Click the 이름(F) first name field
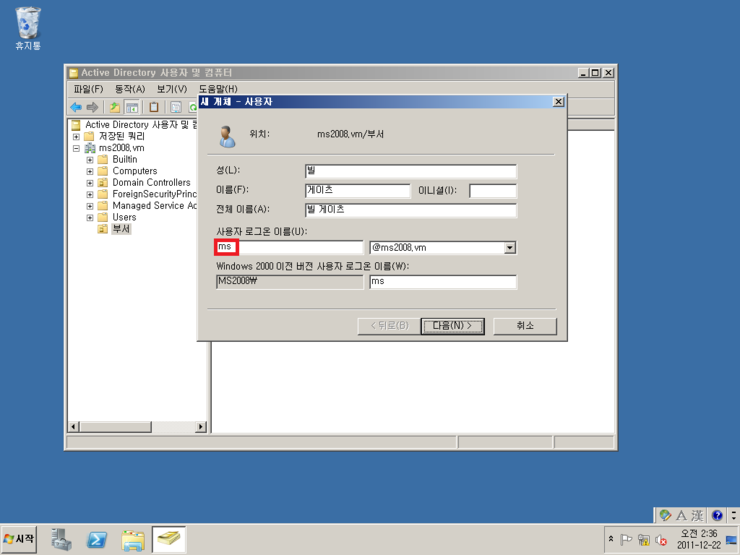This screenshot has height=555, width=740. point(358,190)
